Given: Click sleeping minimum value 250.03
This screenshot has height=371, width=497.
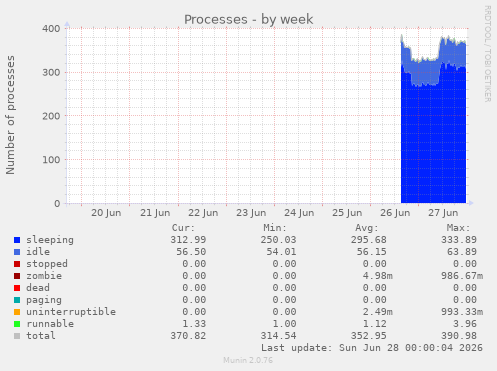Looking at the screenshot, I should coord(278,240).
